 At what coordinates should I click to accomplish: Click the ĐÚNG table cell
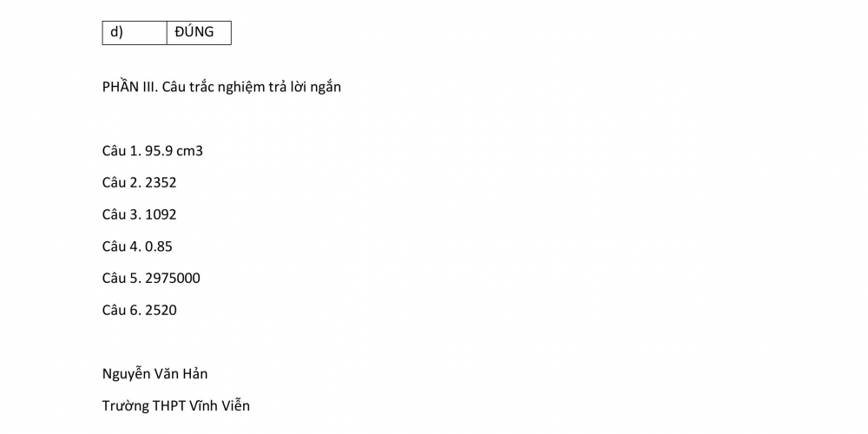click(x=199, y=33)
